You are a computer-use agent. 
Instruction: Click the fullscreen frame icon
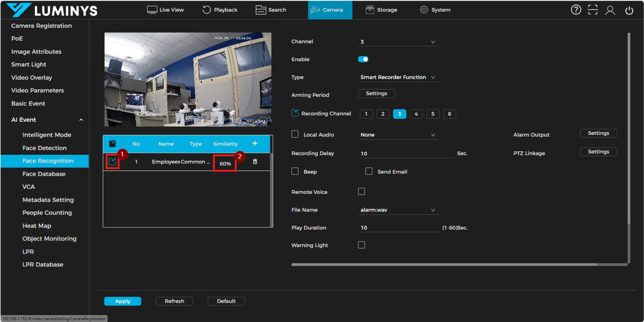pyautogui.click(x=593, y=10)
